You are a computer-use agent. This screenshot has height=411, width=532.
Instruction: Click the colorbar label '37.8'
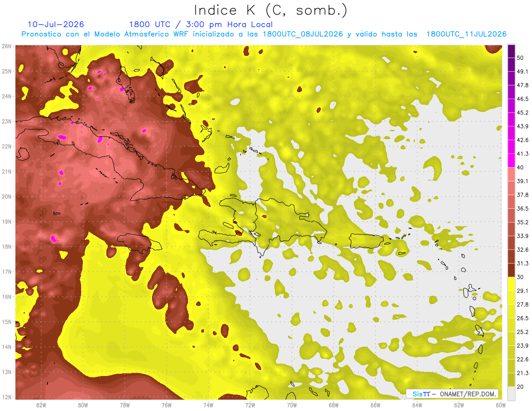pyautogui.click(x=522, y=195)
